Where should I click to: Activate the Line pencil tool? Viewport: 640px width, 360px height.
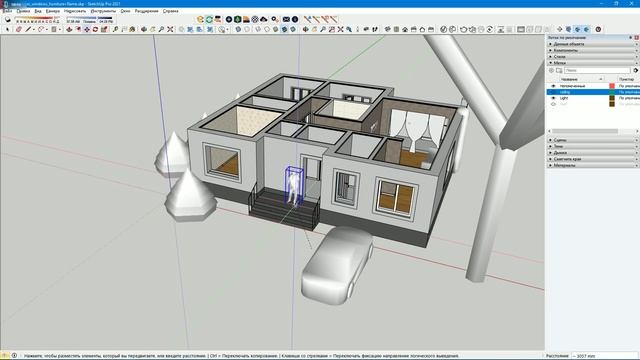(x=28, y=29)
